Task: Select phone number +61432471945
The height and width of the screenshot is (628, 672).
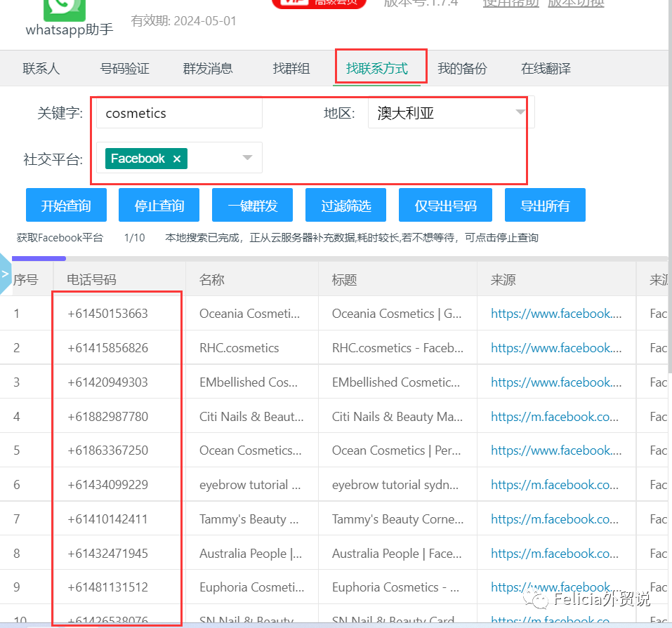Action: click(107, 553)
